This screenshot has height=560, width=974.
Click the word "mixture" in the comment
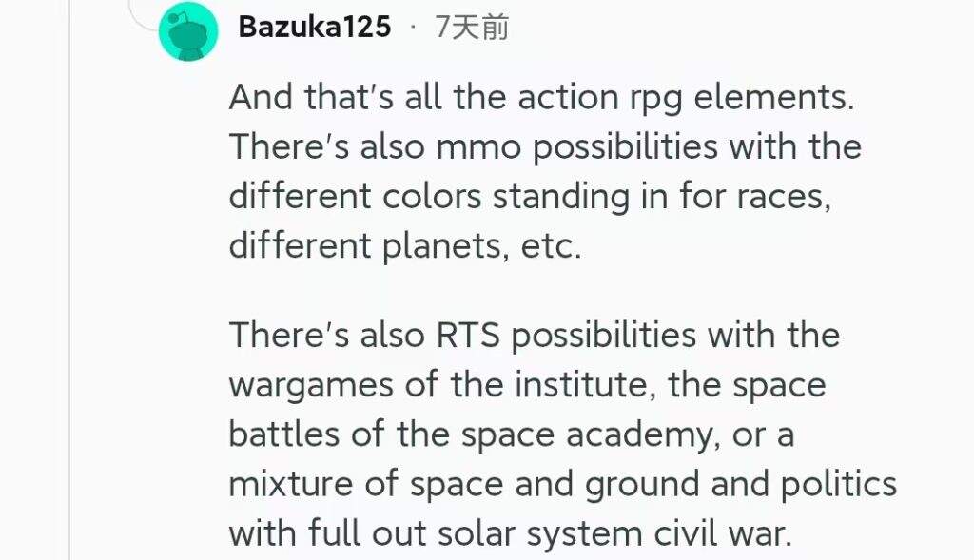click(291, 484)
